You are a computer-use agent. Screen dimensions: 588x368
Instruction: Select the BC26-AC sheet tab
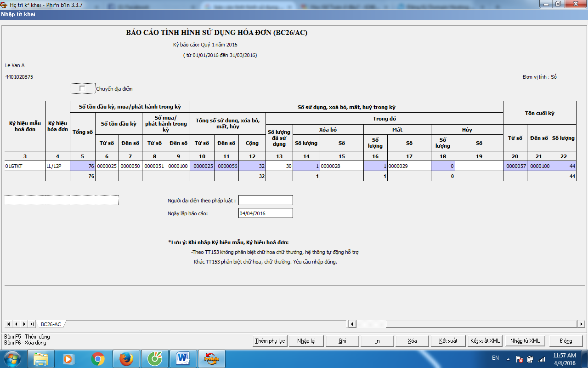tap(51, 324)
